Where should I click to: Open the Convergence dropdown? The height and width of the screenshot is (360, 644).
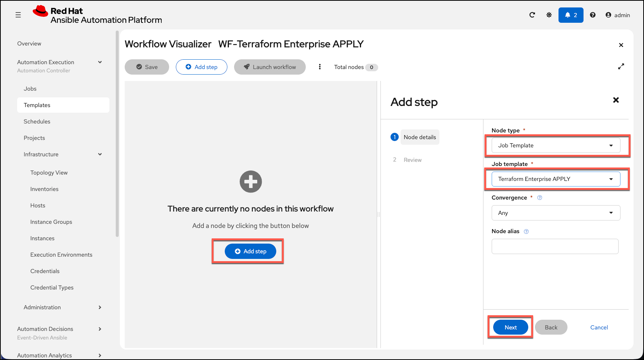point(556,213)
